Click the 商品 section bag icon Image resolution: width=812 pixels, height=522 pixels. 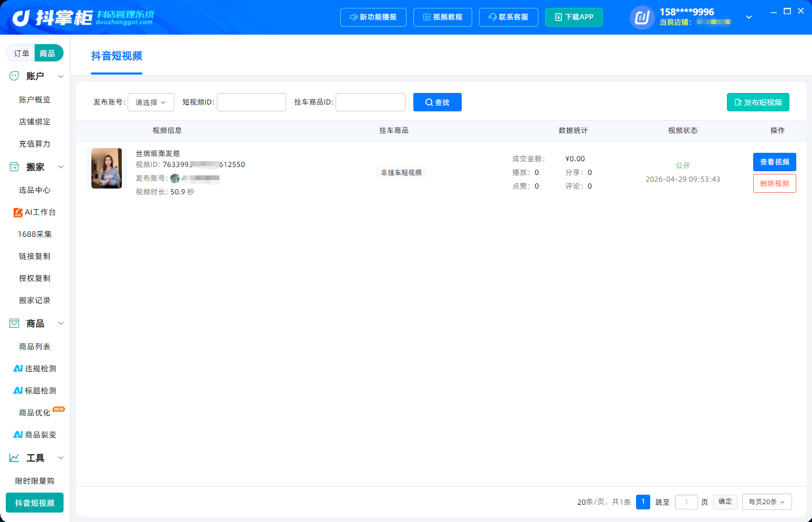(14, 323)
